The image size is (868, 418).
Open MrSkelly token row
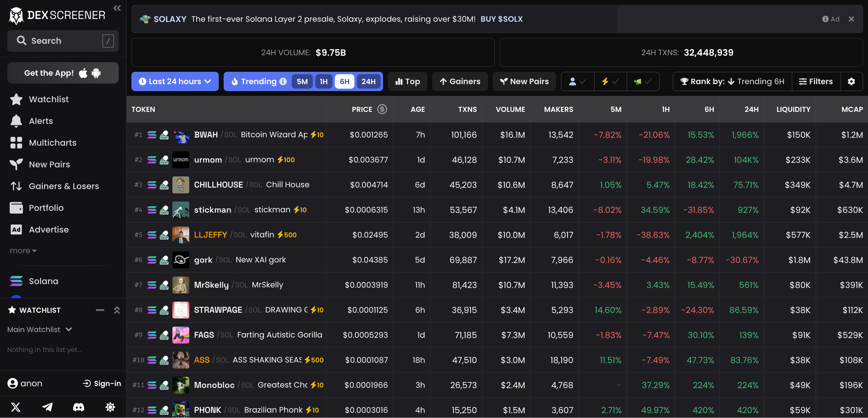[497, 285]
